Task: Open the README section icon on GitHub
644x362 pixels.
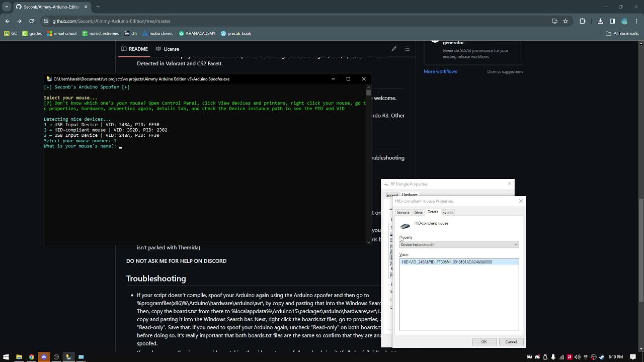Action: coord(124,49)
